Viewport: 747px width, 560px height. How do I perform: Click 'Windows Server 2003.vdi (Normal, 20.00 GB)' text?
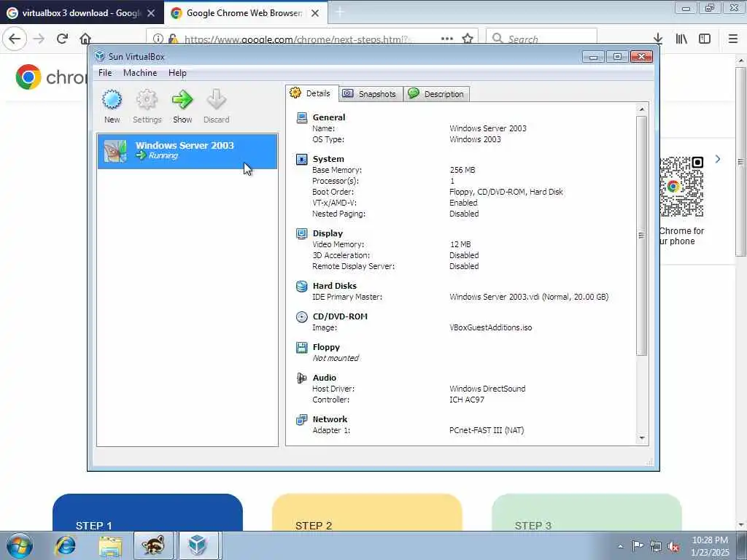point(529,297)
